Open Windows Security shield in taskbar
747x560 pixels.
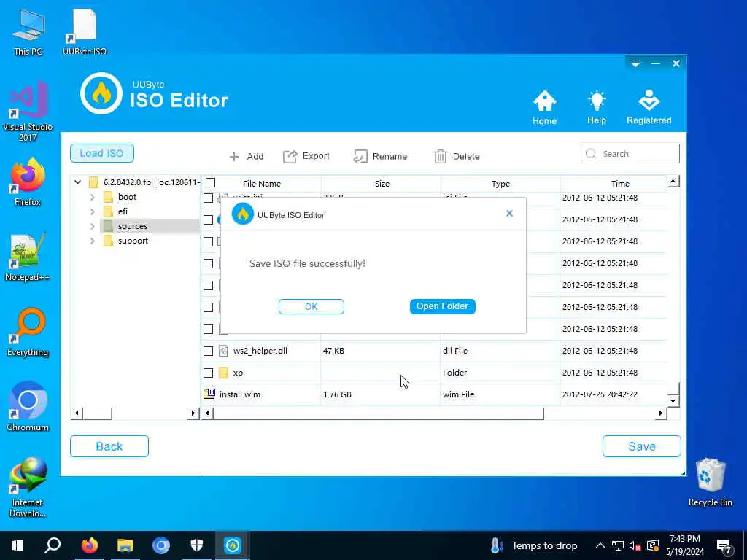(197, 545)
